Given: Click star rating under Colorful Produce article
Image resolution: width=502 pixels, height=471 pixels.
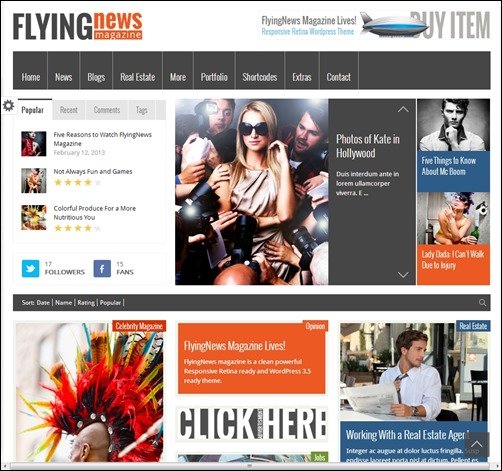Looking at the screenshot, I should click(x=77, y=228).
